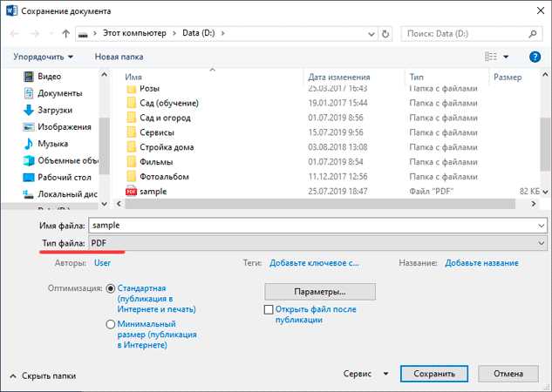Viewport: 552px width, 392px height.
Task: Open the Упорядочить dropdown menu
Action: (44, 57)
